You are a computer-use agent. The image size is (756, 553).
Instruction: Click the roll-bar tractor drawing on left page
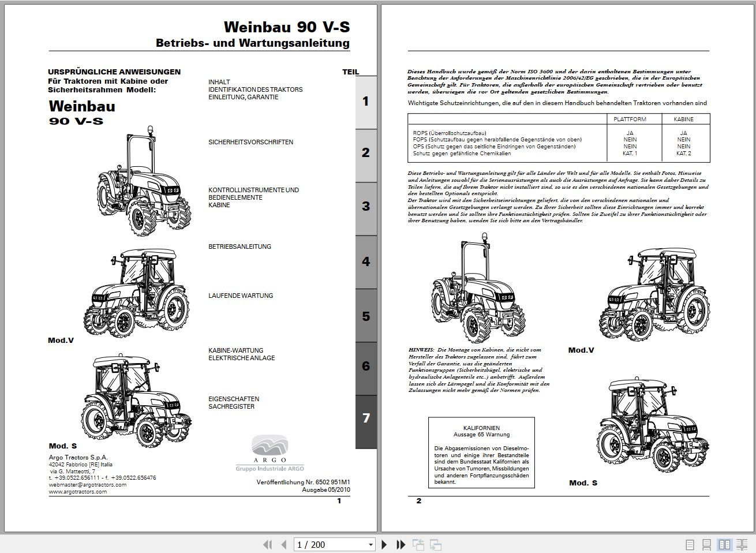(144, 181)
